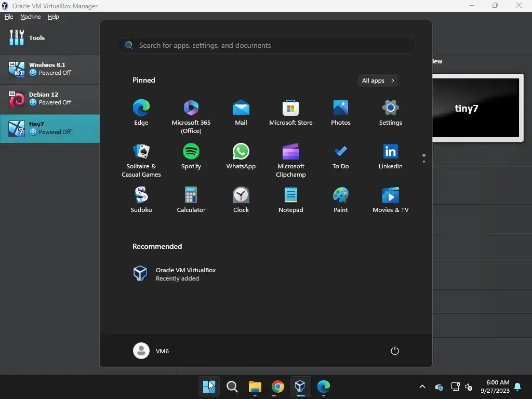Viewport: 532px width, 399px height.
Task: Select the Windwos 8.1 virtual machine
Action: tap(49, 69)
